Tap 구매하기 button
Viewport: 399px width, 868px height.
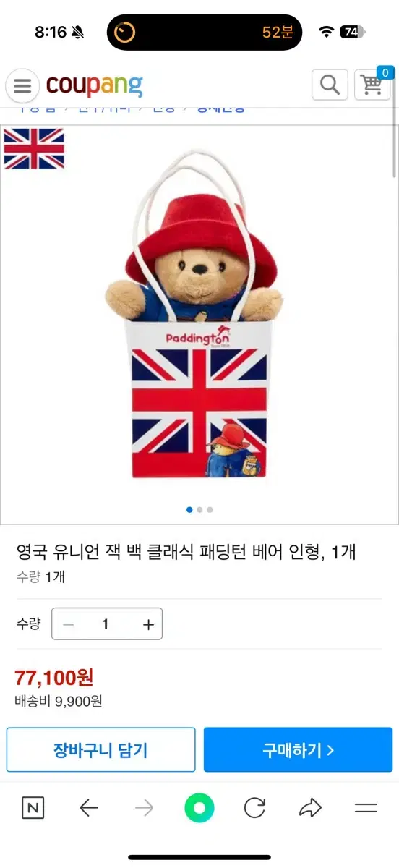[x=298, y=750]
